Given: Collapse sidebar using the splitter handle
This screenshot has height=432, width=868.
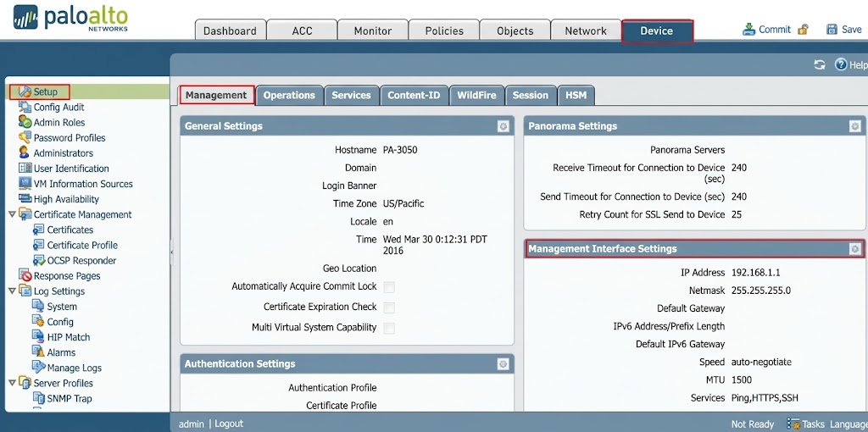Looking at the screenshot, I should pos(171,252).
